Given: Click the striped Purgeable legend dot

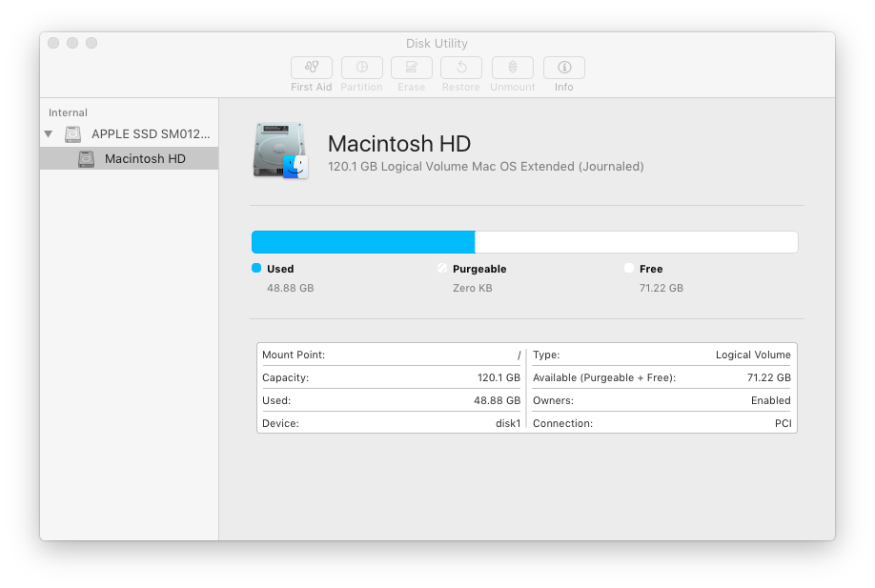Looking at the screenshot, I should tap(442, 269).
